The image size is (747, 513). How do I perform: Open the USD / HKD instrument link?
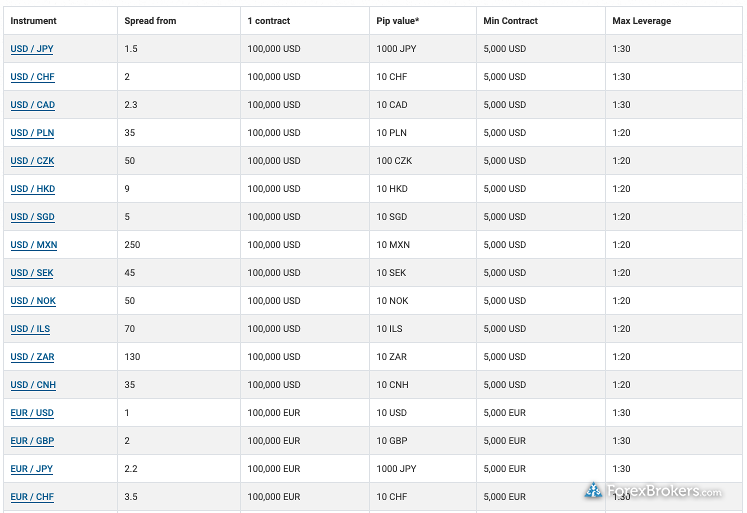point(33,189)
